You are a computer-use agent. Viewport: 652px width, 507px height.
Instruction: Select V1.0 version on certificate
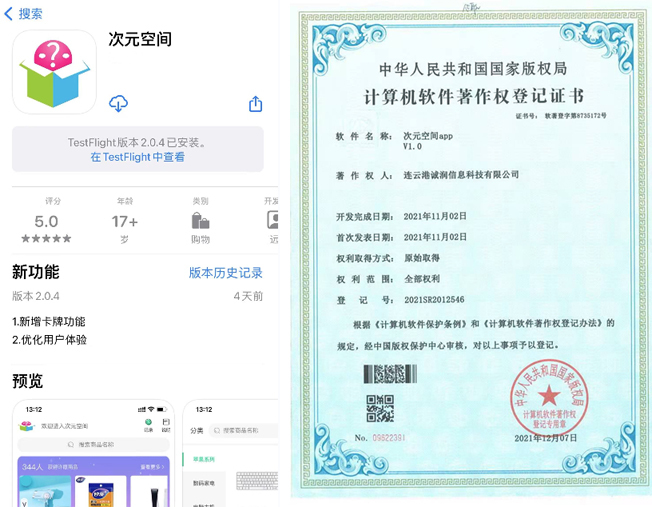(412, 146)
